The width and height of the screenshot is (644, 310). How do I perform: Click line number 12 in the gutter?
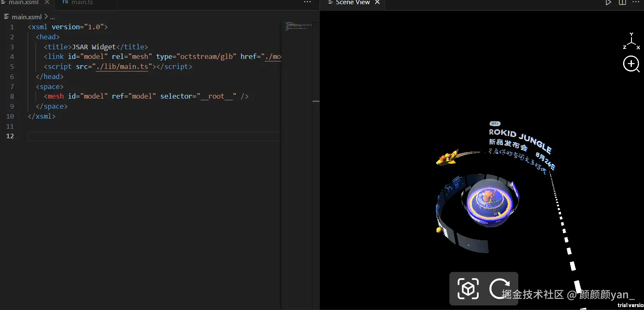pyautogui.click(x=10, y=136)
